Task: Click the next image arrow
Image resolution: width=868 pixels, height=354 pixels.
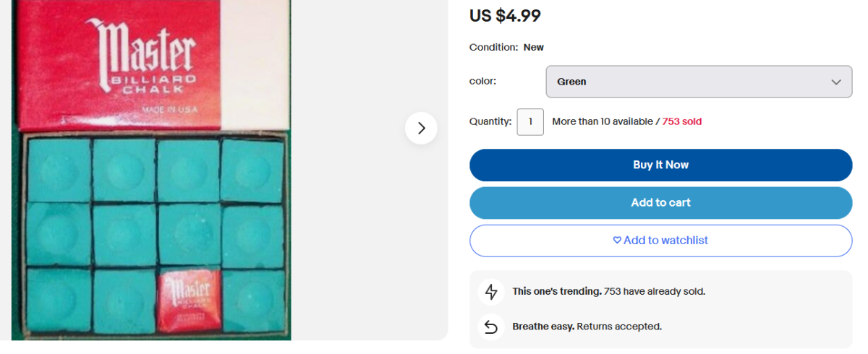Action: [x=421, y=129]
